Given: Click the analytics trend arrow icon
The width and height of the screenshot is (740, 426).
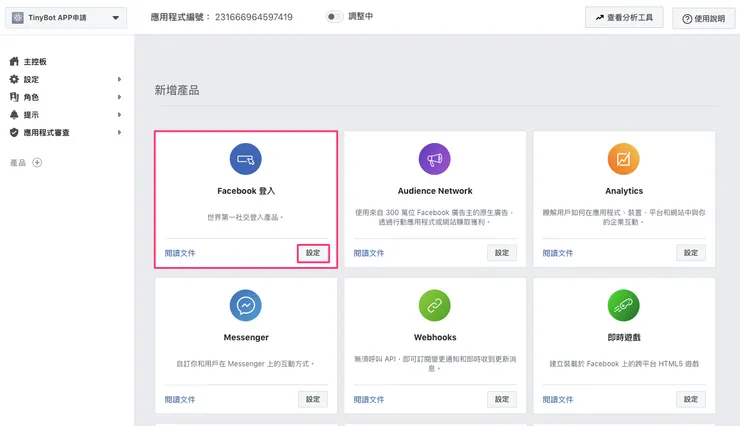Looking at the screenshot, I should tap(599, 17).
